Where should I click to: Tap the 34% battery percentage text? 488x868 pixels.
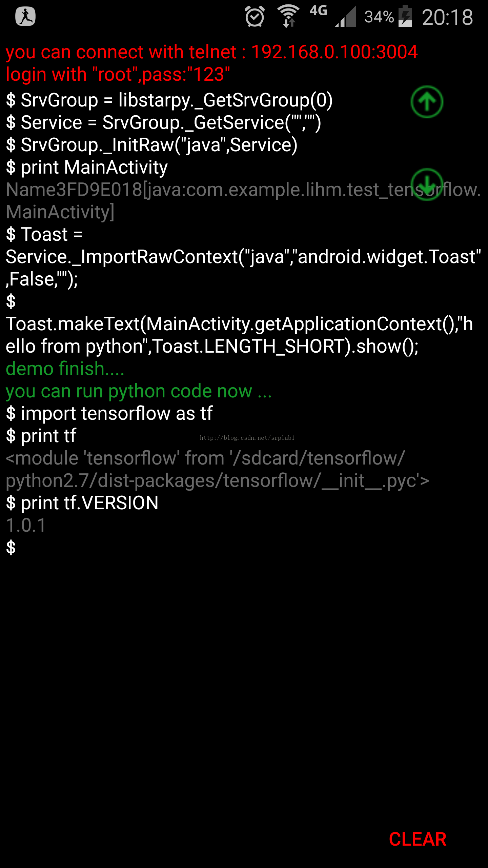click(x=379, y=17)
